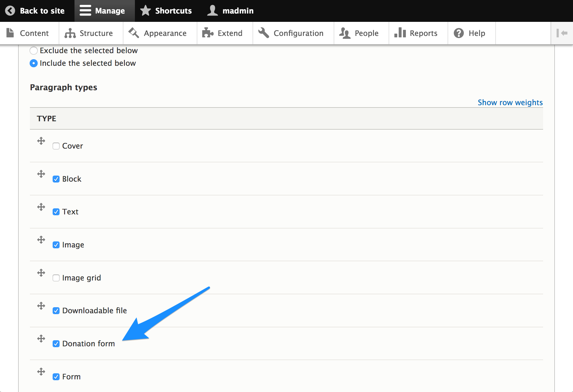The image size is (573, 392).
Task: Click the Manage hamburger icon
Action: tap(85, 11)
